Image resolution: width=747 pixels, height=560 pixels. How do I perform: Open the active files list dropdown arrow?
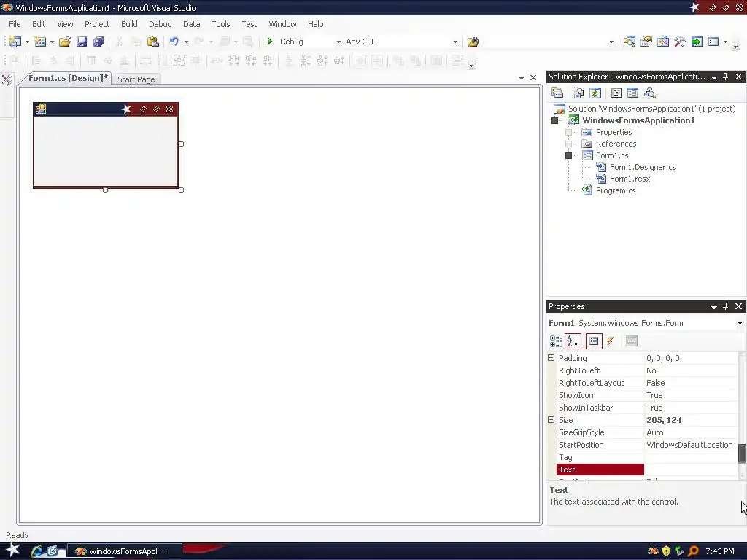(x=521, y=77)
